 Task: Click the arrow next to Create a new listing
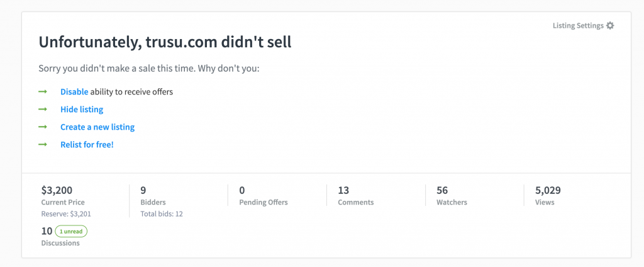click(43, 127)
